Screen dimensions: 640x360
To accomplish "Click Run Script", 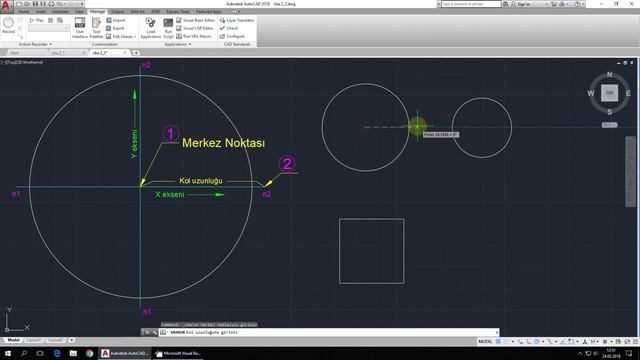I will [x=168, y=28].
